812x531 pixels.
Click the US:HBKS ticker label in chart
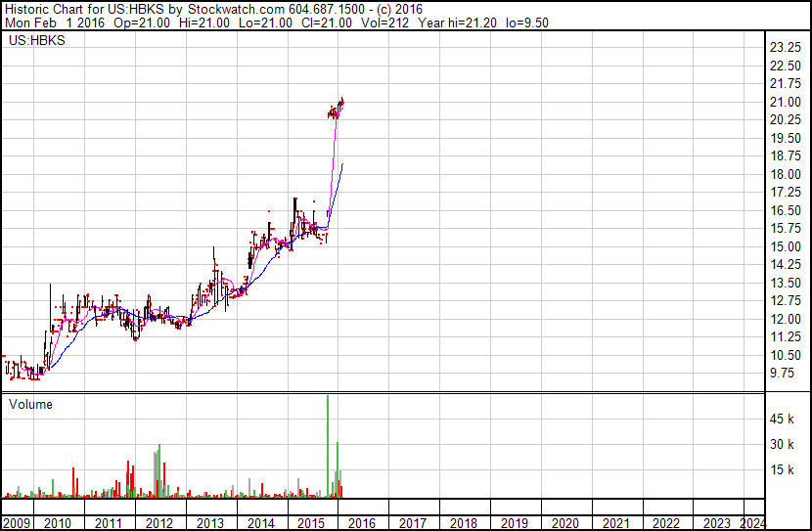[32, 41]
